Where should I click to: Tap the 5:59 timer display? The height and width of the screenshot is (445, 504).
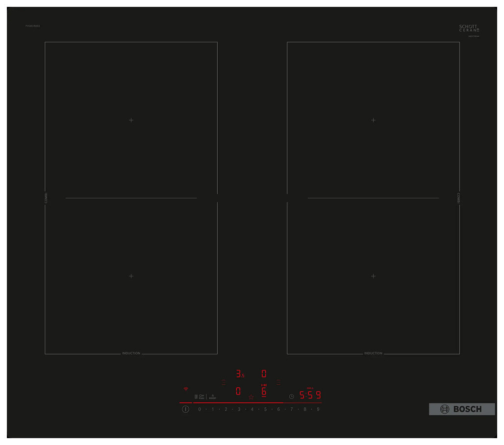point(310,395)
